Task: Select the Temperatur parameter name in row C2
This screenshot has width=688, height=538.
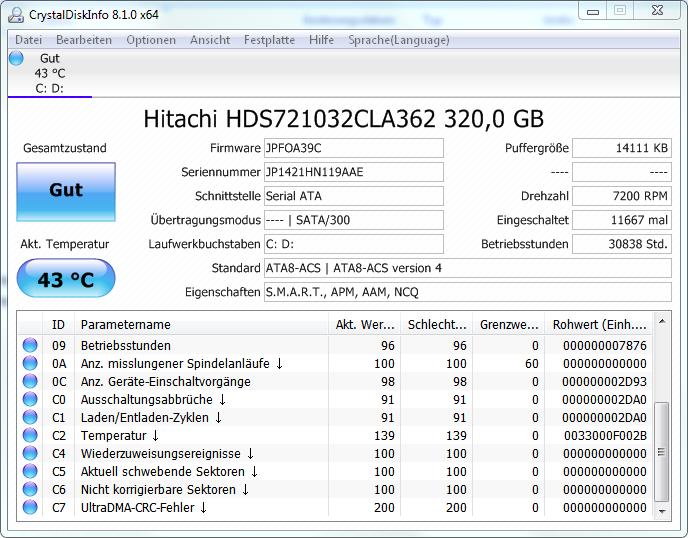Action: pyautogui.click(x=113, y=435)
